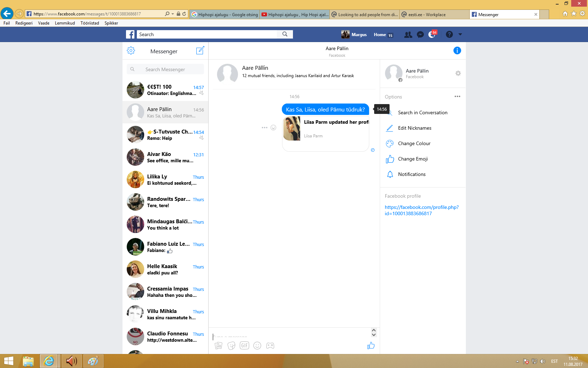The image size is (588, 368).
Task: Toggle conversation info panel icon
Action: [457, 50]
